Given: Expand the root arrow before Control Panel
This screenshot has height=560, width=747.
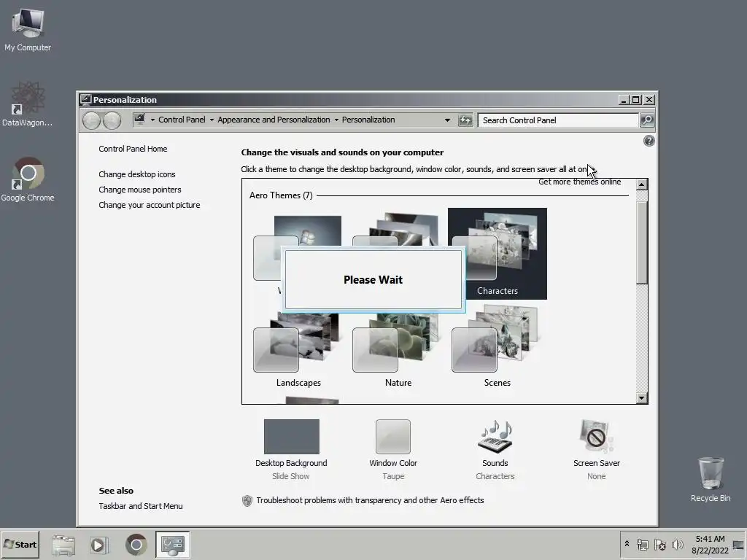Looking at the screenshot, I should click(152, 120).
